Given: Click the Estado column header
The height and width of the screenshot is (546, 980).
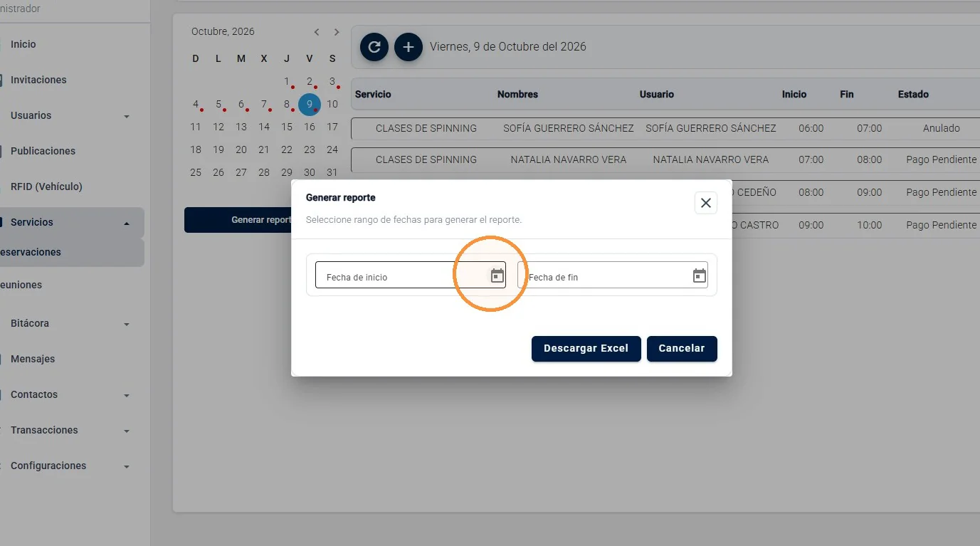Looking at the screenshot, I should 913,94.
